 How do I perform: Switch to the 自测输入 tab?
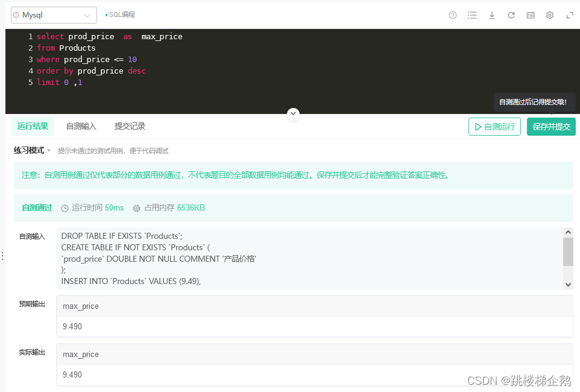coord(81,126)
